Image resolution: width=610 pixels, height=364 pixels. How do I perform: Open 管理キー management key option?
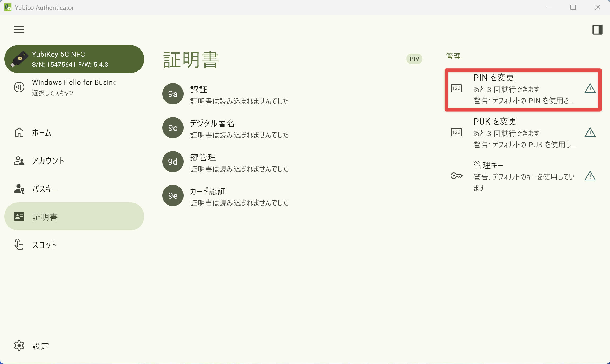pyautogui.click(x=523, y=176)
